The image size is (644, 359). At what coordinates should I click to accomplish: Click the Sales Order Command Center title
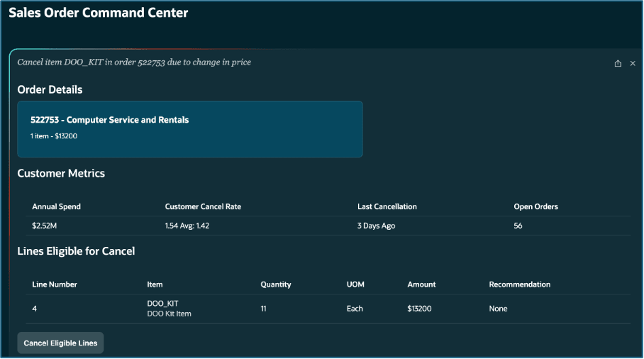click(x=98, y=13)
